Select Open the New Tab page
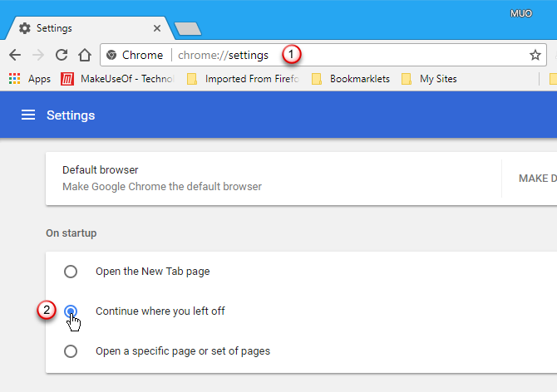The height and width of the screenshot is (392, 557). point(71,272)
